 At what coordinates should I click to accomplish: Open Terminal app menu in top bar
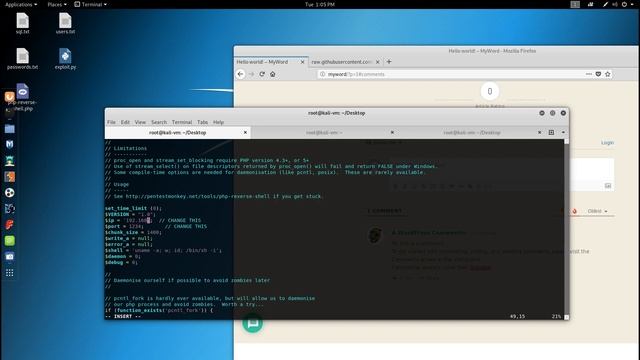[91, 4]
